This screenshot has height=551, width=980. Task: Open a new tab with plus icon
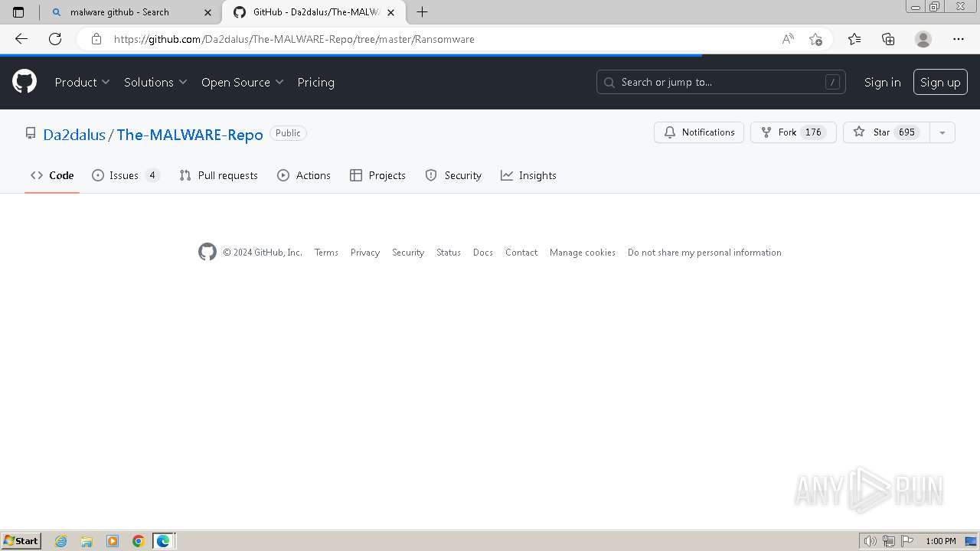(x=422, y=12)
